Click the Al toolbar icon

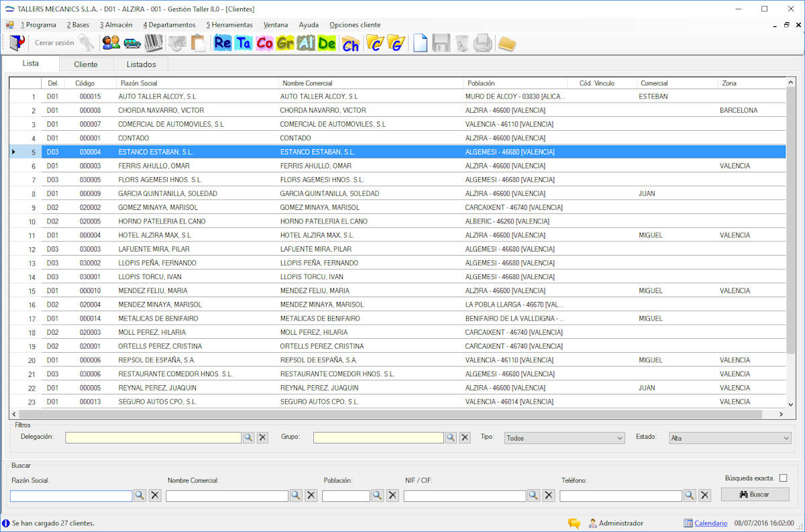point(306,43)
